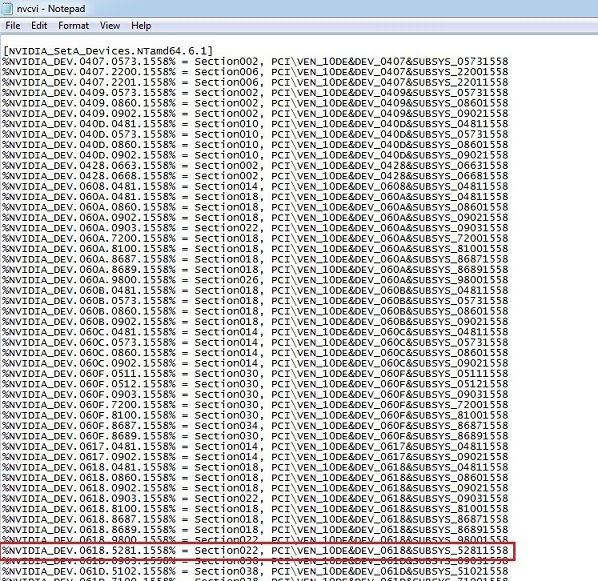Viewport: 598px width, 581px height.
Task: Open the File menu
Action: [13, 26]
